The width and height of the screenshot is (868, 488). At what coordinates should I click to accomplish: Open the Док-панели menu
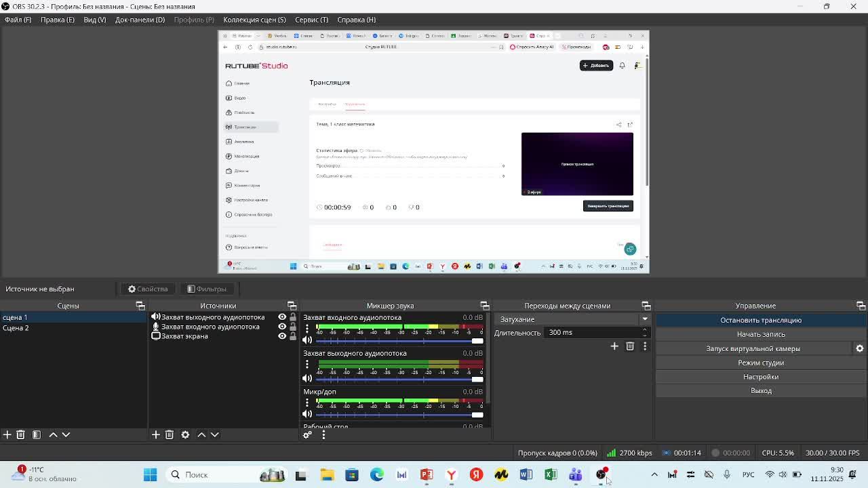pos(140,20)
